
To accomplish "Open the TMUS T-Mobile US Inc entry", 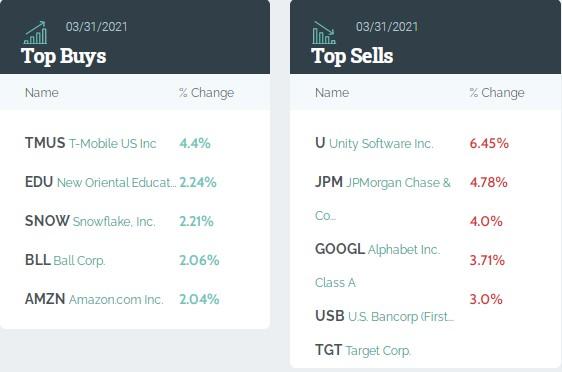I will pos(91,143).
